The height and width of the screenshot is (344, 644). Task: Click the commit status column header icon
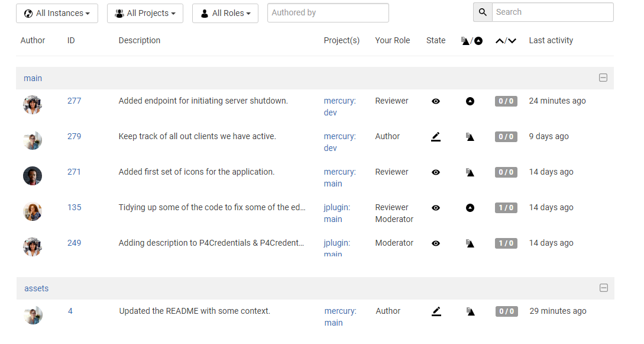coord(471,40)
